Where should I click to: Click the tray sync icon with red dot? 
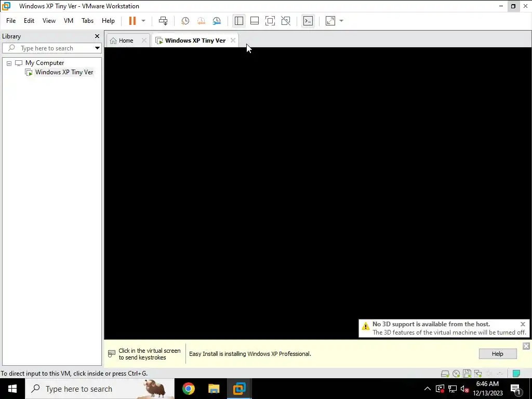coord(440,389)
